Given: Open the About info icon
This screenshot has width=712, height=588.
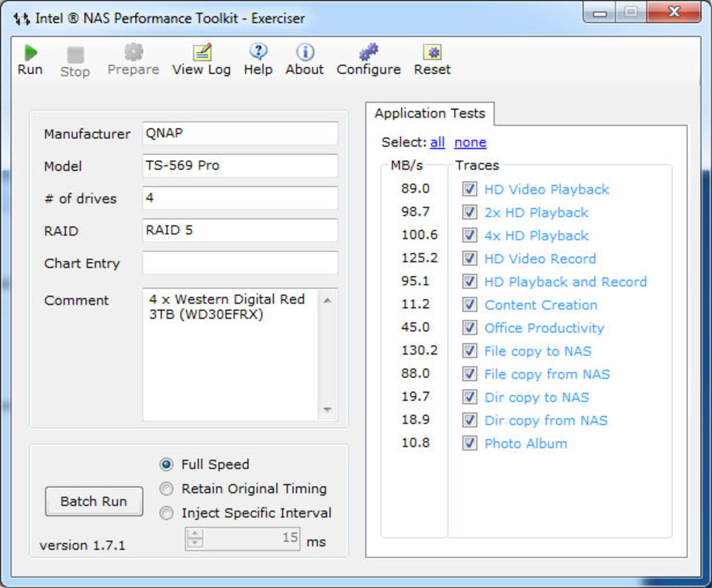Looking at the screenshot, I should 305,52.
